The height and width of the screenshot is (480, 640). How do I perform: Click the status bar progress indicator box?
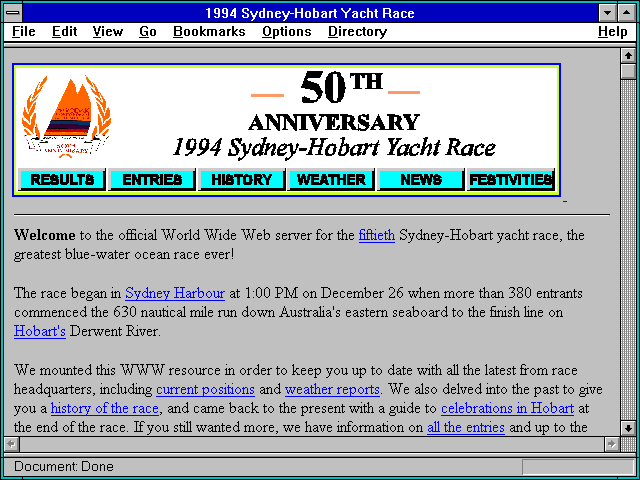(578, 467)
